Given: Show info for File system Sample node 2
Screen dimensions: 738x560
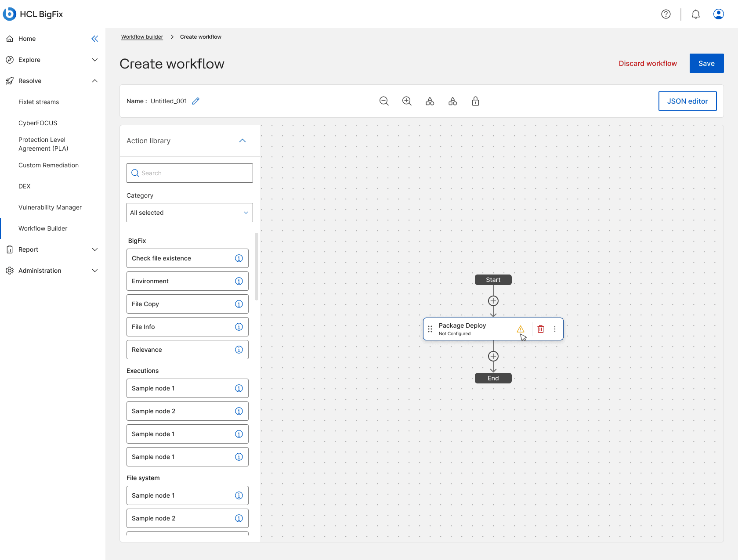Looking at the screenshot, I should coord(239,518).
